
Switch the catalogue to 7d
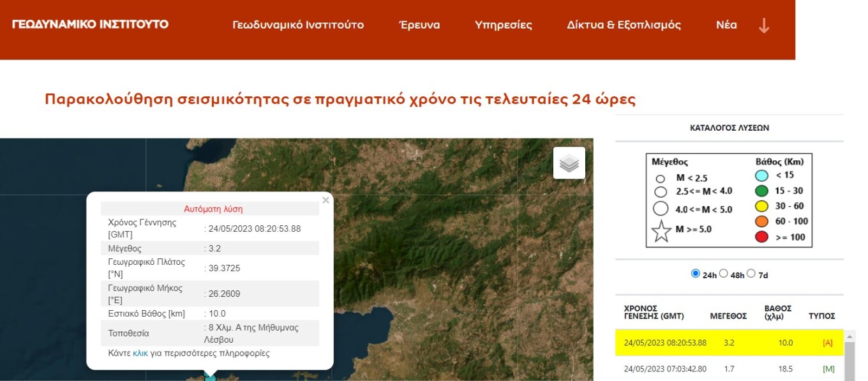tap(751, 273)
